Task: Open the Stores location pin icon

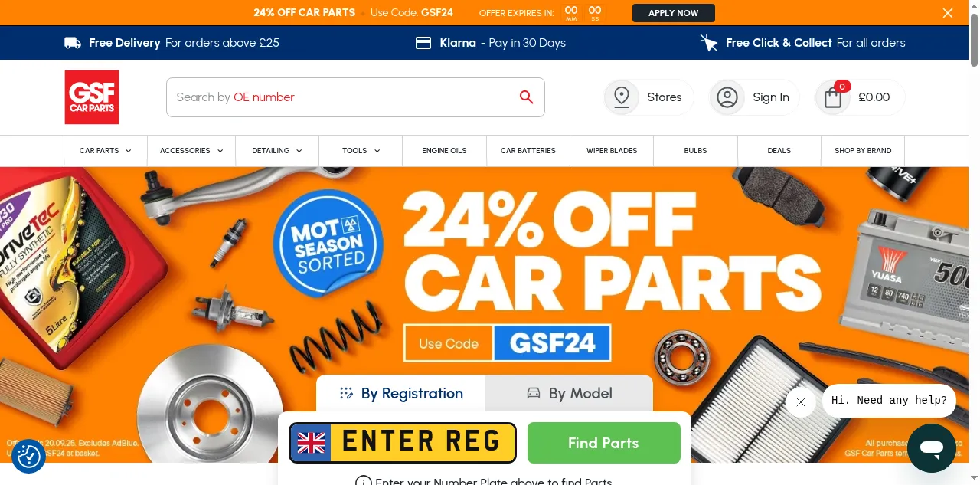Action: click(x=622, y=97)
